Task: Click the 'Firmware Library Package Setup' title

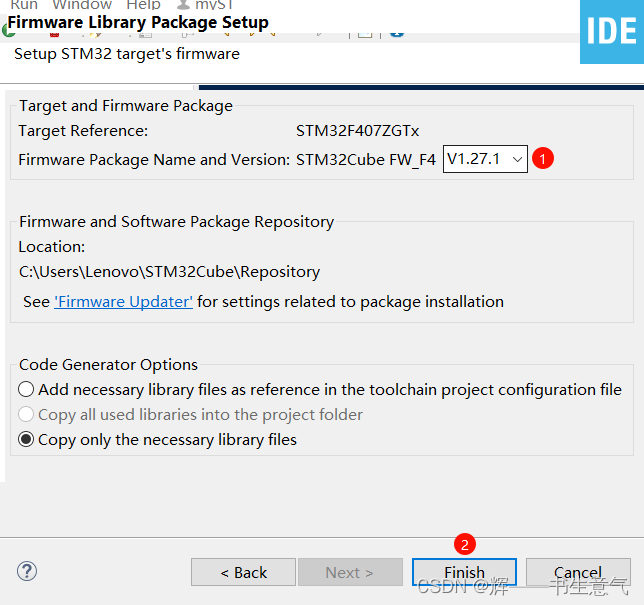Action: tap(138, 22)
